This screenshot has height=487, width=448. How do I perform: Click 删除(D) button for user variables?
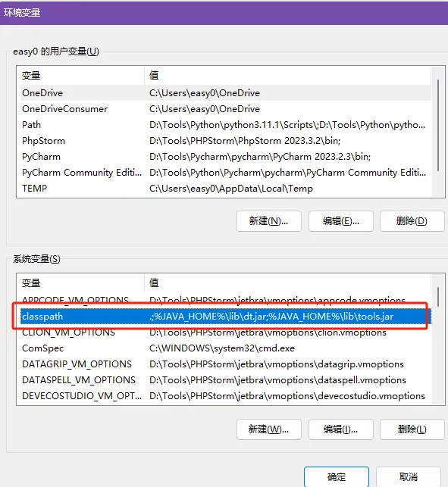tap(412, 221)
